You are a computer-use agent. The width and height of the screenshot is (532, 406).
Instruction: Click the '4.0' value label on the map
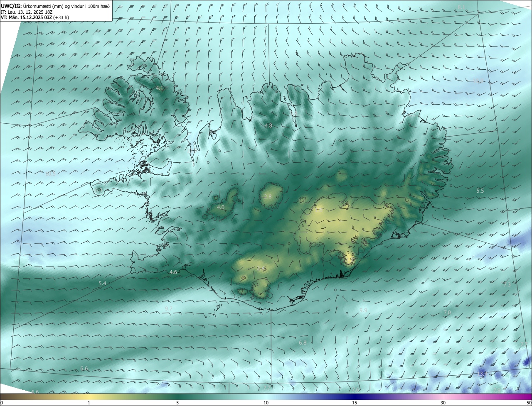[221, 207]
